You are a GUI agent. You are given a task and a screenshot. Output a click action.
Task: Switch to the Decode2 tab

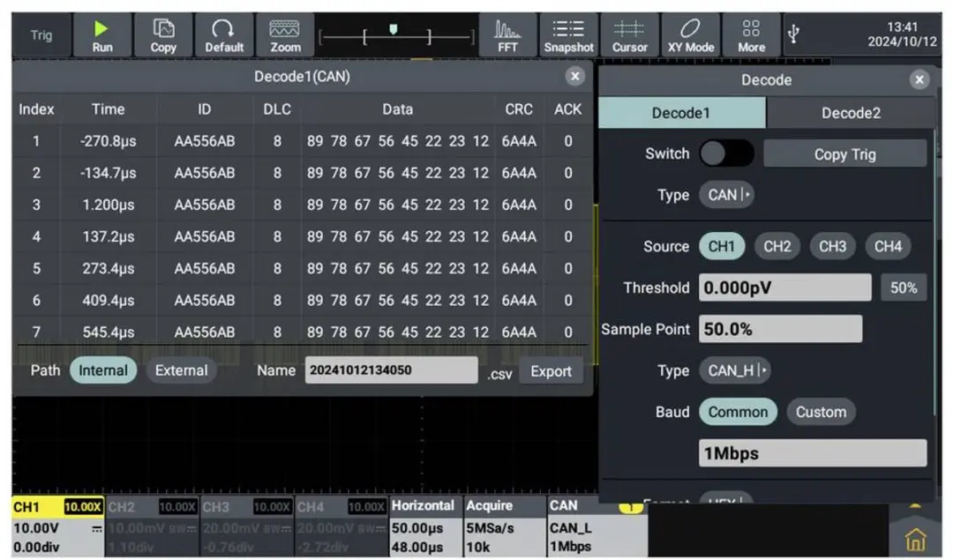coord(851,113)
